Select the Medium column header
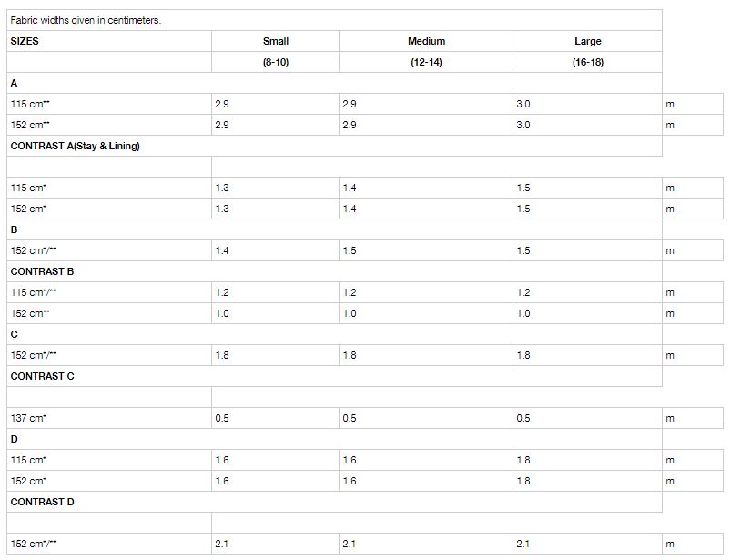Viewport: 731px width, 560px height. [x=426, y=41]
